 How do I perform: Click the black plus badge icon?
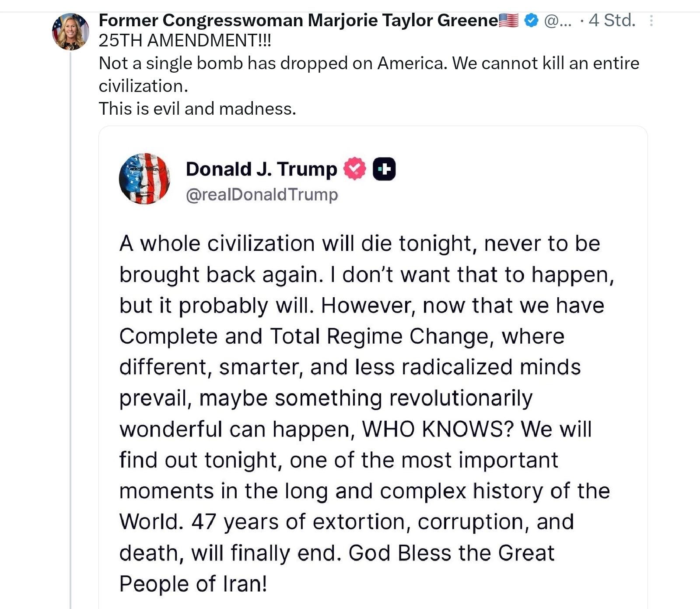384,169
